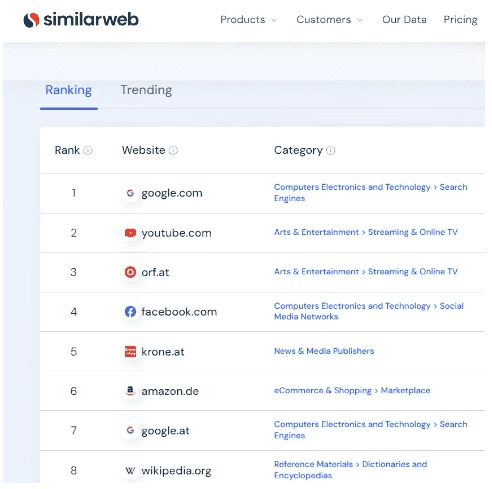This screenshot has height=489, width=492.
Task: Open the eCommerce & Shopping Marketplace link
Action: coord(352,390)
